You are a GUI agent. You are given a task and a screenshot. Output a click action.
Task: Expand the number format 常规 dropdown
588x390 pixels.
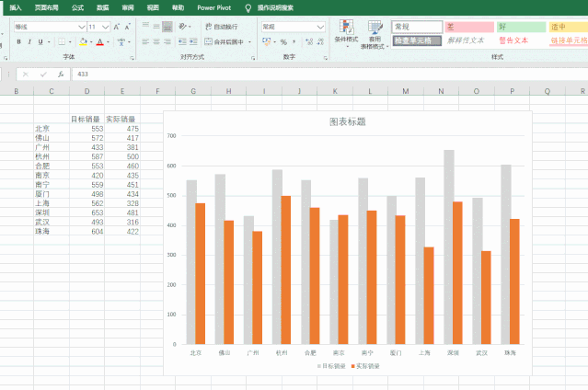coord(319,27)
